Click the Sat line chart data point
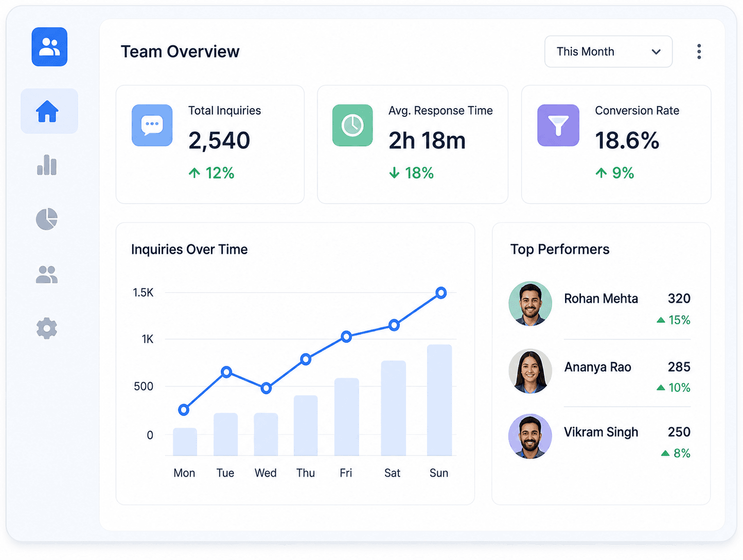 click(x=394, y=325)
